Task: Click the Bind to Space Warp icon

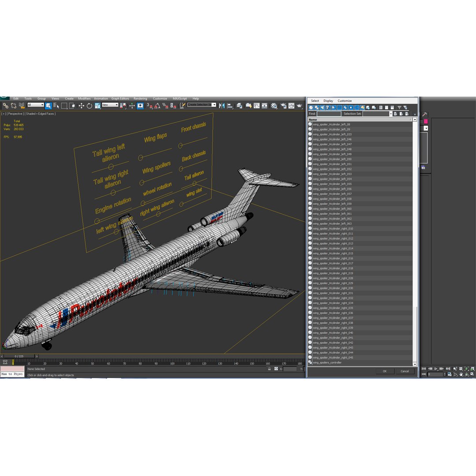Action: (x=22, y=105)
